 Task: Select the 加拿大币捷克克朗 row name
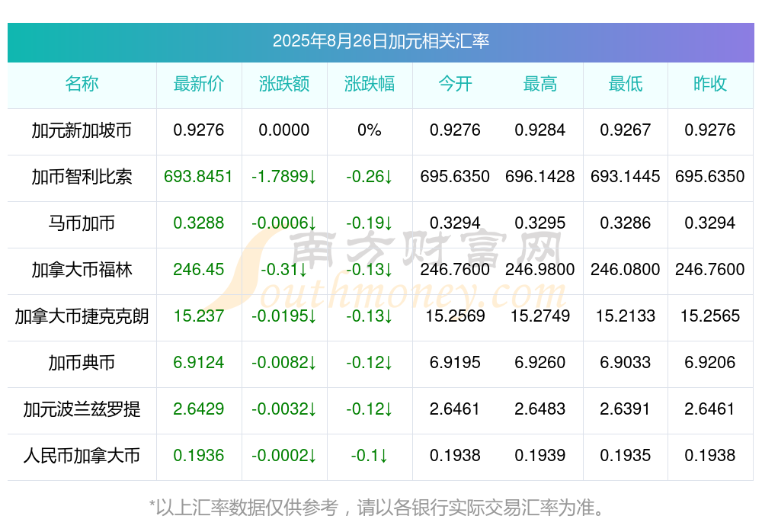pos(82,316)
